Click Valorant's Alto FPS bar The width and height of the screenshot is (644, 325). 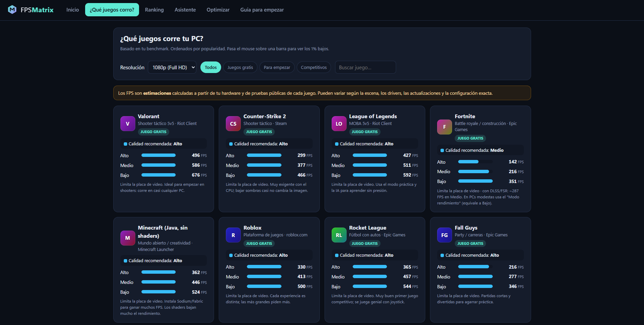tap(158, 156)
